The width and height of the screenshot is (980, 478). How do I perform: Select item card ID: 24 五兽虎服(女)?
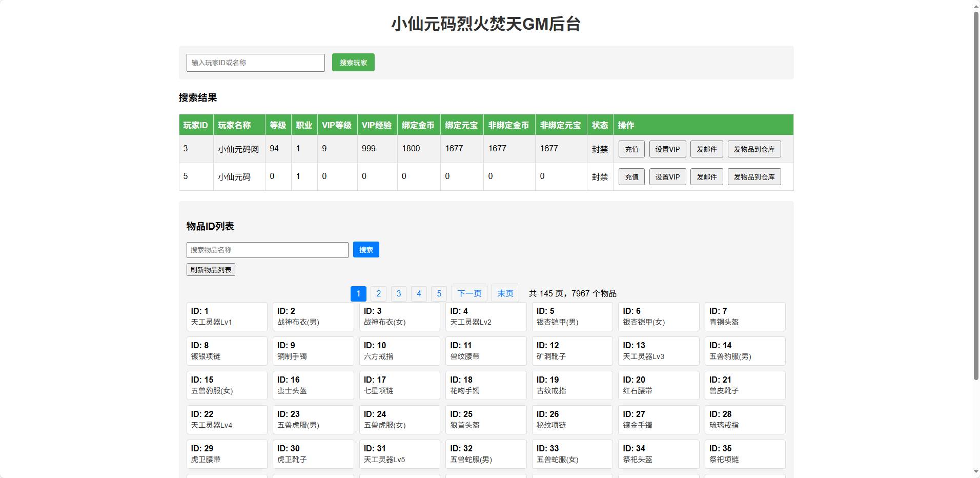pyautogui.click(x=400, y=420)
